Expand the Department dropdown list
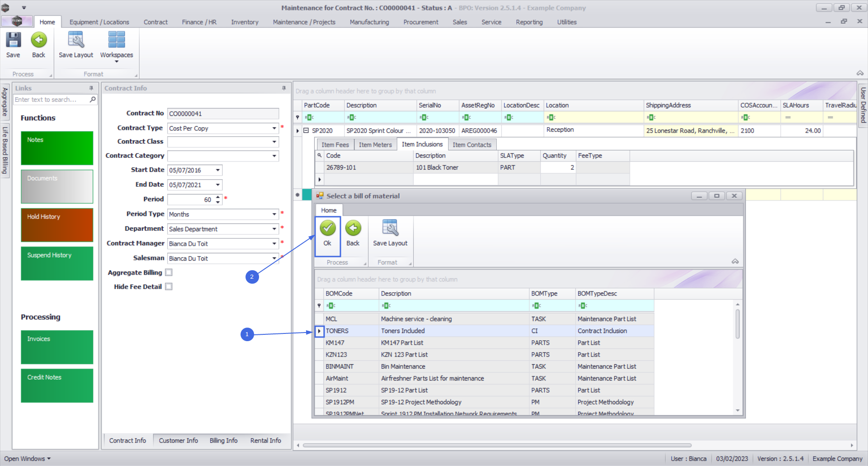This screenshot has height=466, width=868. click(x=274, y=229)
